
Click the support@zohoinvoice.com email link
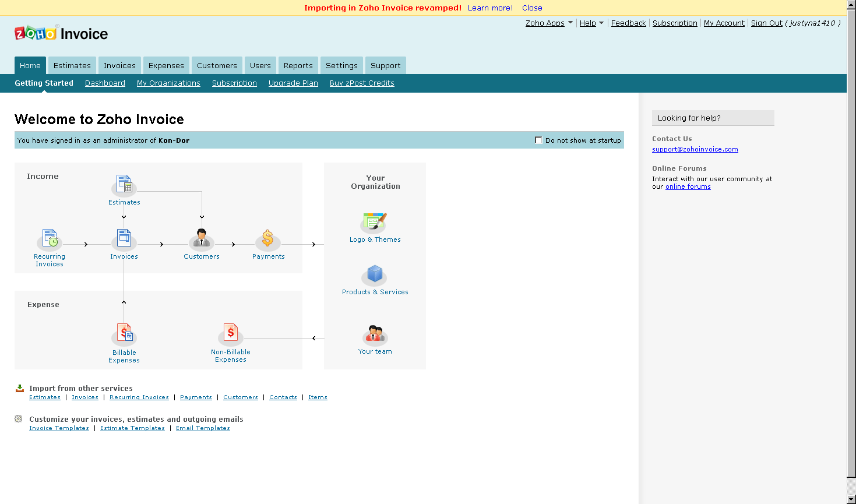click(x=695, y=149)
